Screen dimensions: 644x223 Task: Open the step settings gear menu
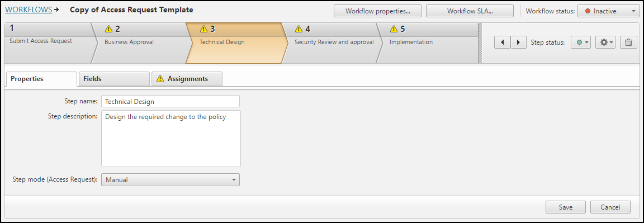click(605, 42)
